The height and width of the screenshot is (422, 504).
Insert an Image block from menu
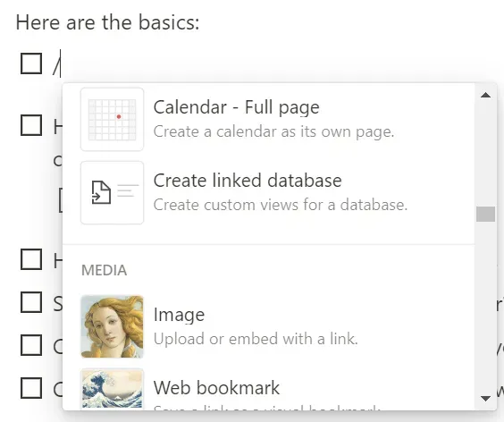pos(268,326)
